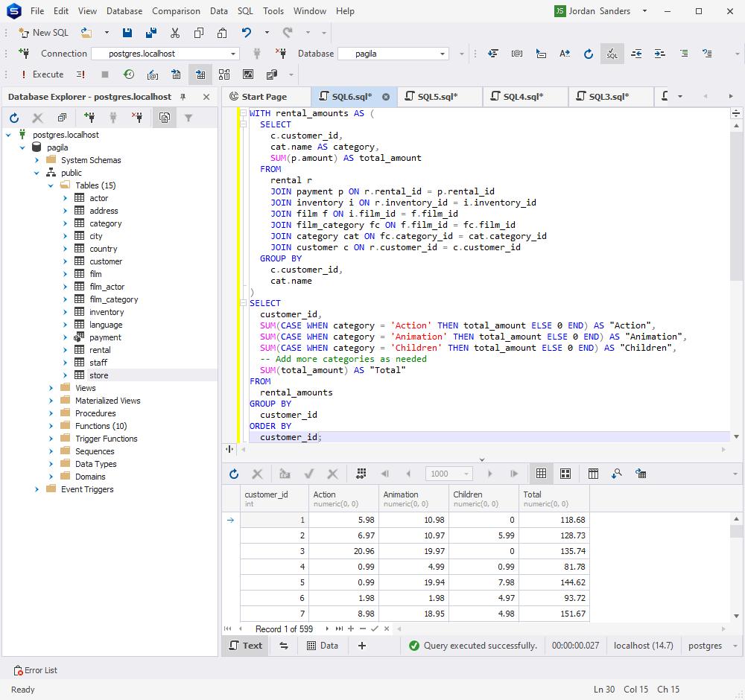Open the Connection dropdown list
This screenshot has width=745, height=700.
point(233,54)
